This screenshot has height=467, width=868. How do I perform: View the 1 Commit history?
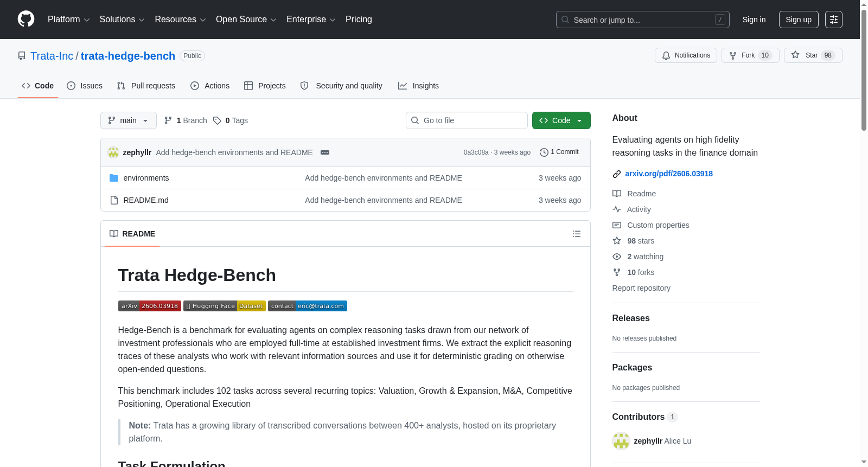559,152
